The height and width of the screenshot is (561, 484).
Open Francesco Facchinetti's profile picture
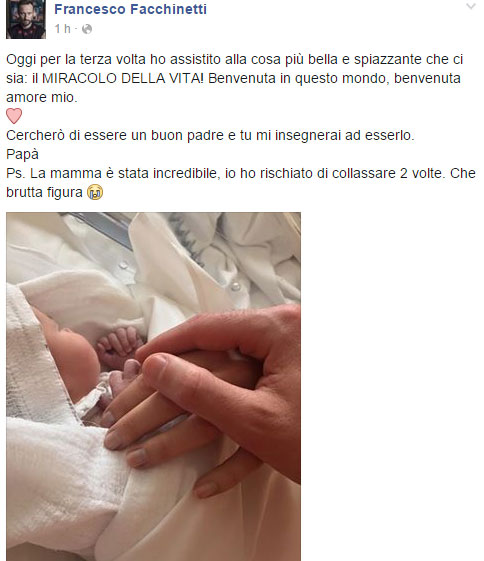coord(26,19)
